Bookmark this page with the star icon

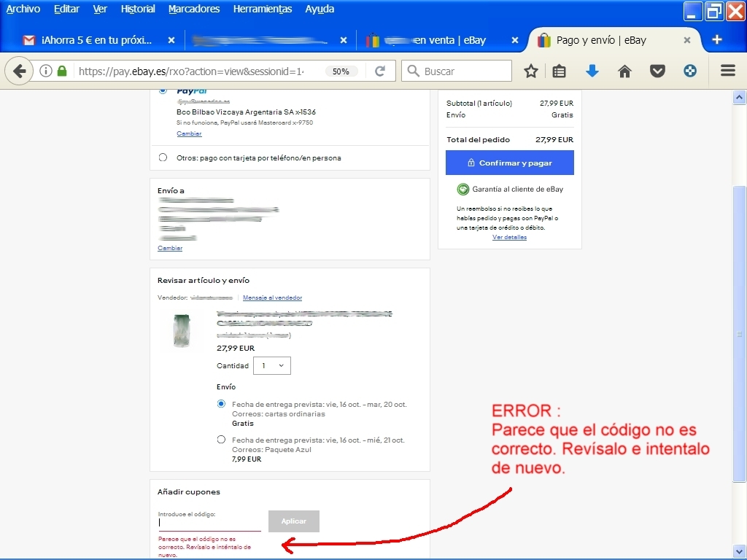pyautogui.click(x=531, y=71)
